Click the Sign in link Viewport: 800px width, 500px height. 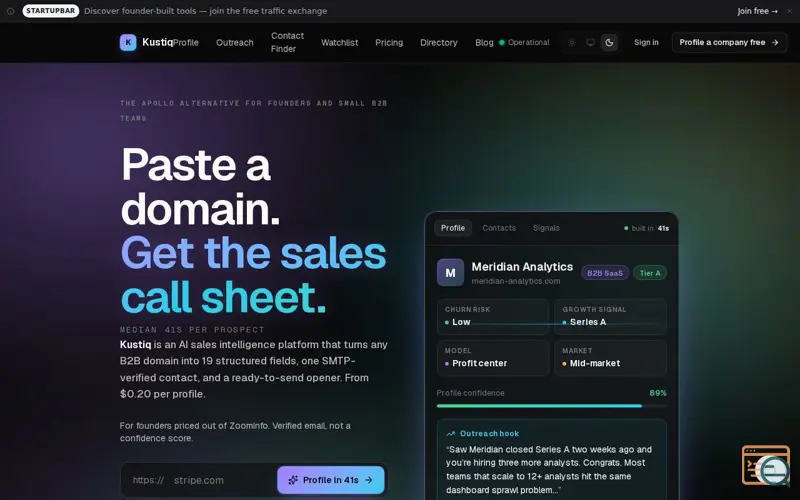[646, 42]
